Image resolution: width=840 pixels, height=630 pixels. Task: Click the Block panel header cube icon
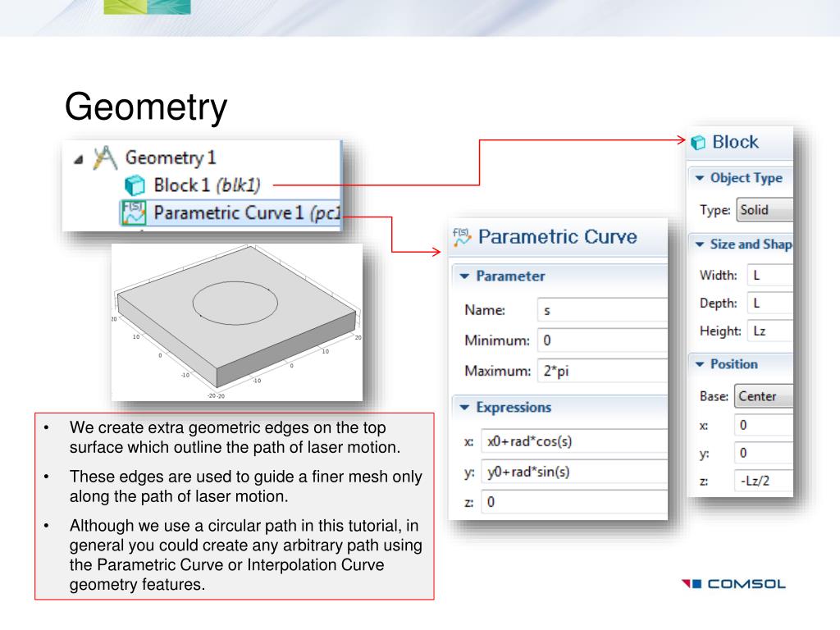coord(698,143)
